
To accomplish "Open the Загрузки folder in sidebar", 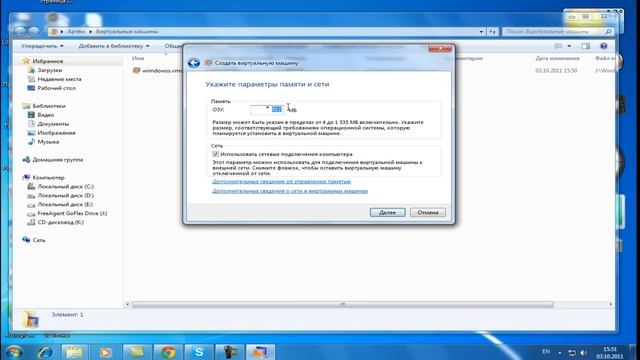I will [x=50, y=70].
